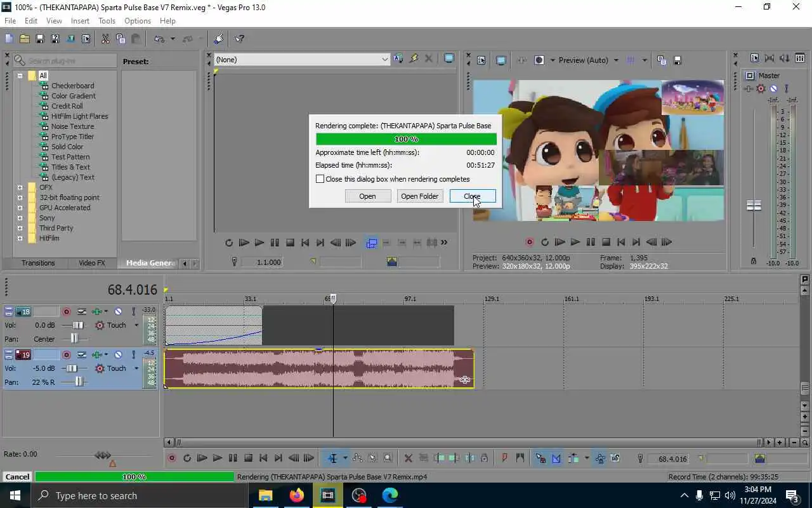Open the trimmer (None) media dropdown
Screen dimensions: 812x508
[x=384, y=60]
